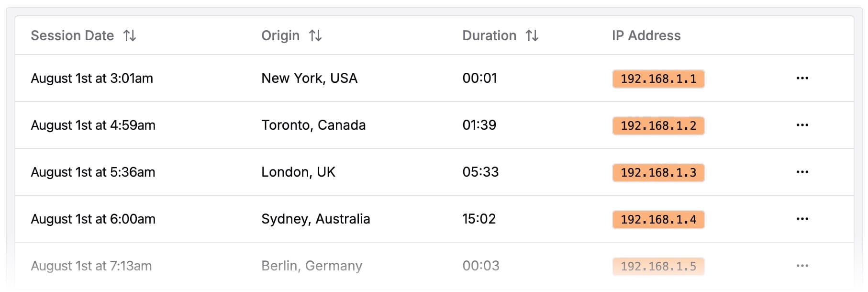Click the Origin column header text
Image resolution: width=868 pixels, height=292 pixels.
280,35
